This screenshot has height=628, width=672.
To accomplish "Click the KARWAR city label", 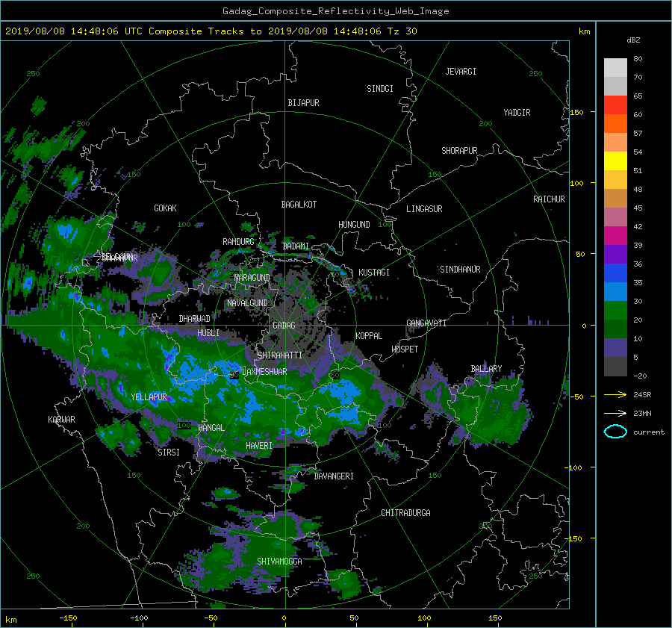I will [x=61, y=420].
